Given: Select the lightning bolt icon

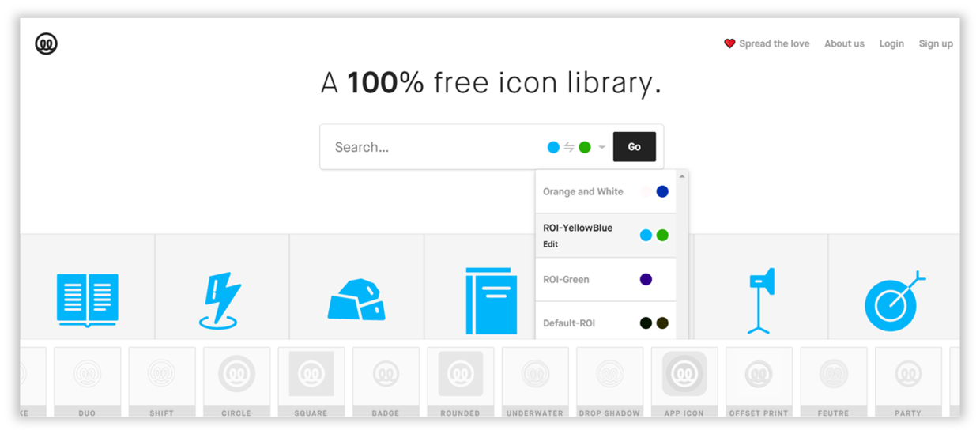Looking at the screenshot, I should 218,300.
